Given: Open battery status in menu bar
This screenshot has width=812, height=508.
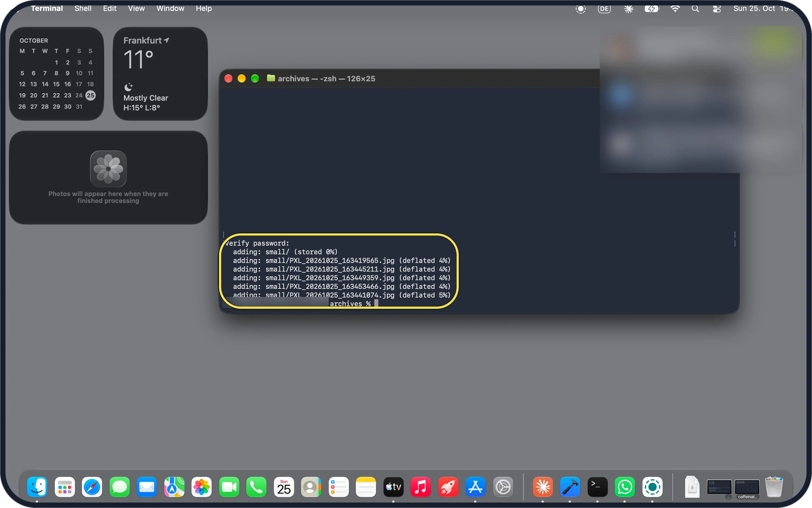Looking at the screenshot, I should [651, 9].
